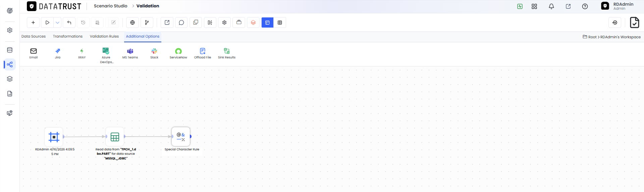
Task: Select the Additional Options tab
Action: pyautogui.click(x=143, y=36)
